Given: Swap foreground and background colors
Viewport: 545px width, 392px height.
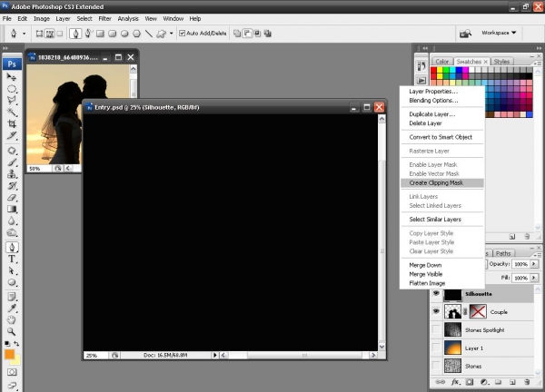Looking at the screenshot, I should [x=16, y=344].
